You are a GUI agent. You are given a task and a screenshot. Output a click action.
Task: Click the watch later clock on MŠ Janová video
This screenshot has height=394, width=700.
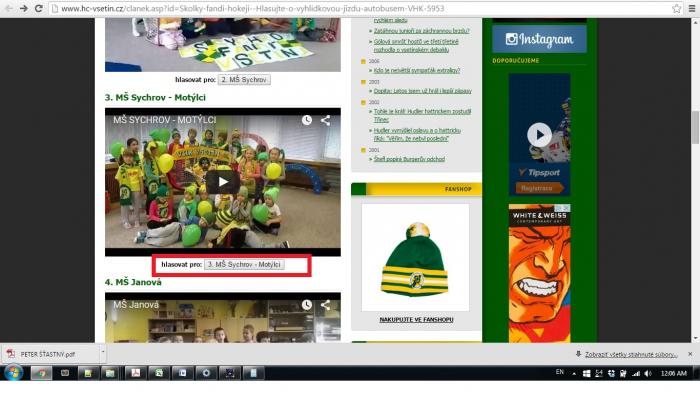pyautogui.click(x=307, y=305)
